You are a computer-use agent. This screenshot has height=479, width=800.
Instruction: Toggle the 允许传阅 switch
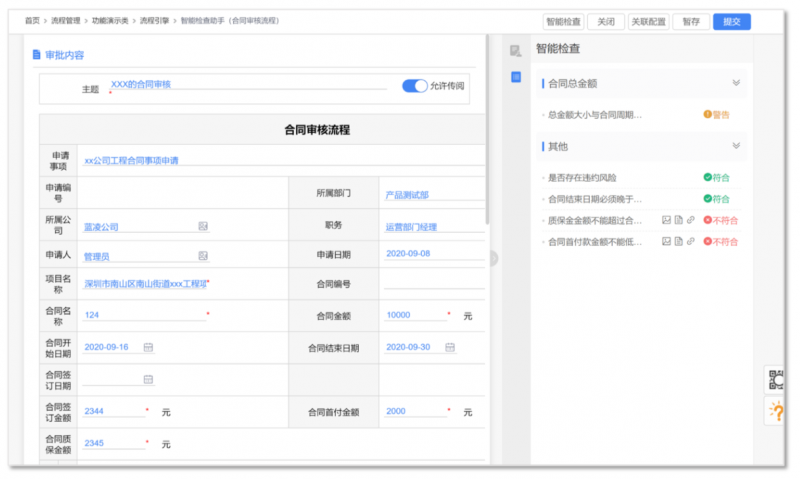coord(414,86)
